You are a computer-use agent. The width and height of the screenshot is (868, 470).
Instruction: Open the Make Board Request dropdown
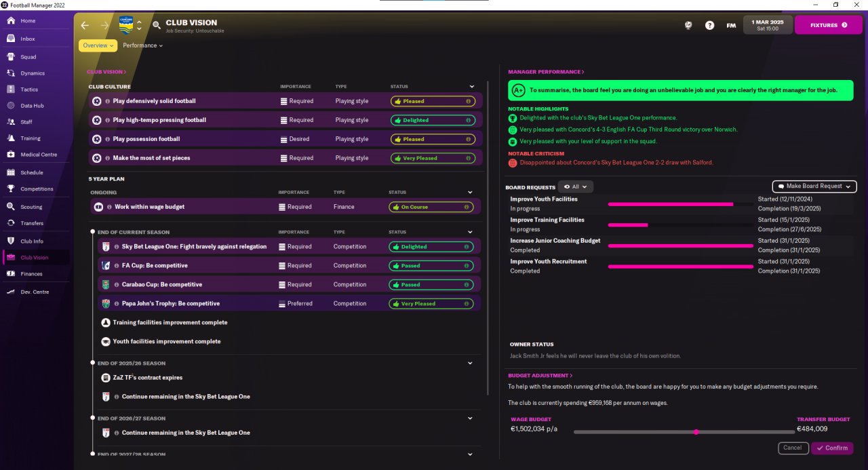point(814,187)
